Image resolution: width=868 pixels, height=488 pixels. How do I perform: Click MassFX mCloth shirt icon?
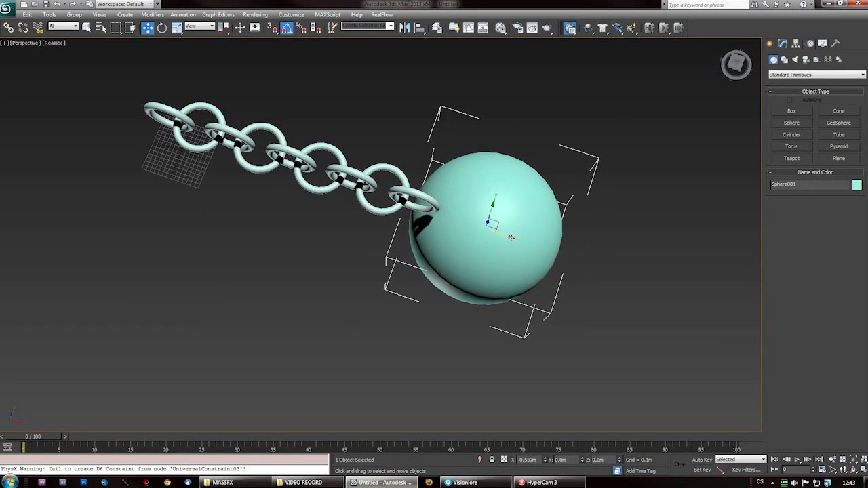point(602,28)
